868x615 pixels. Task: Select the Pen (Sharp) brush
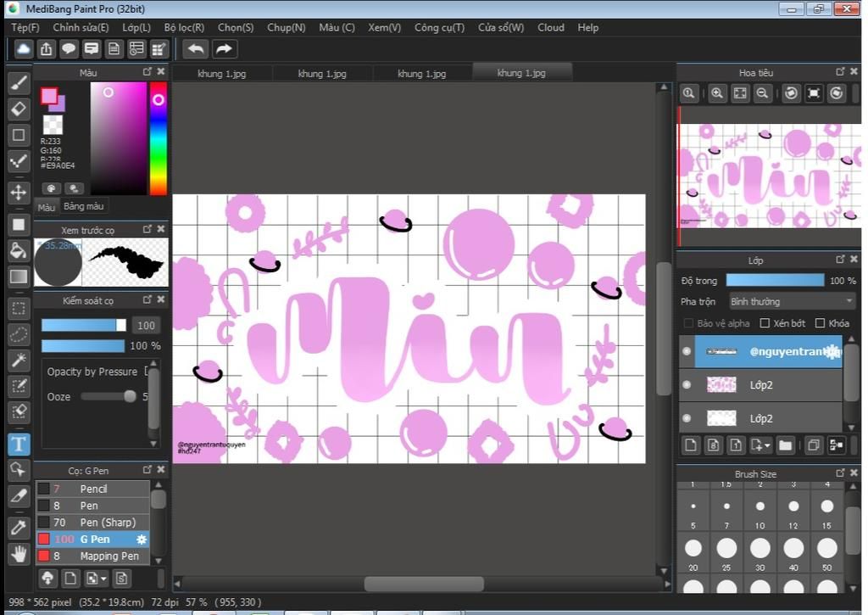(92, 522)
